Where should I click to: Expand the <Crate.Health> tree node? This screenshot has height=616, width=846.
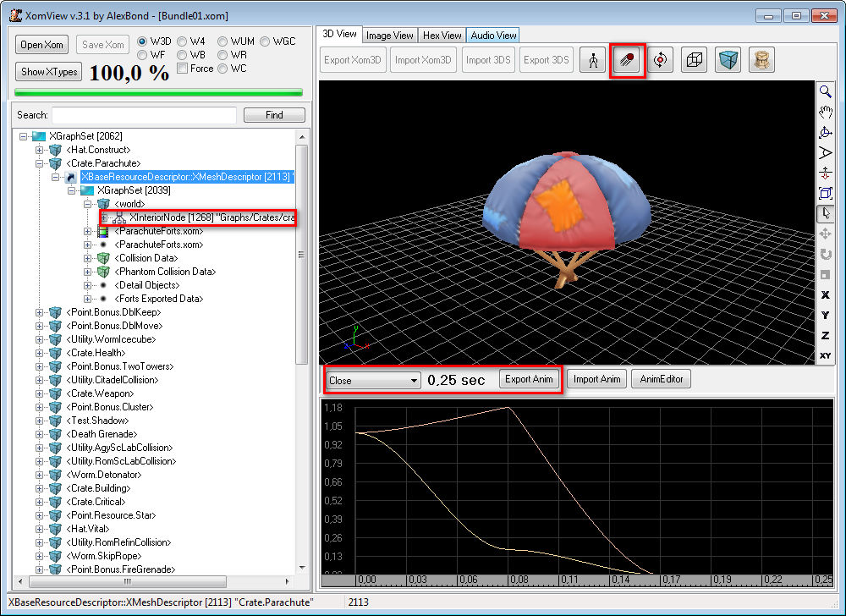coord(39,353)
